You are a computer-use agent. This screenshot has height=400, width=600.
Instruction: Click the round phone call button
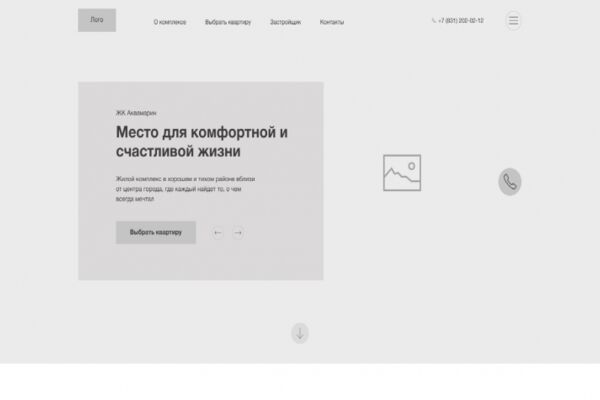tap(510, 181)
